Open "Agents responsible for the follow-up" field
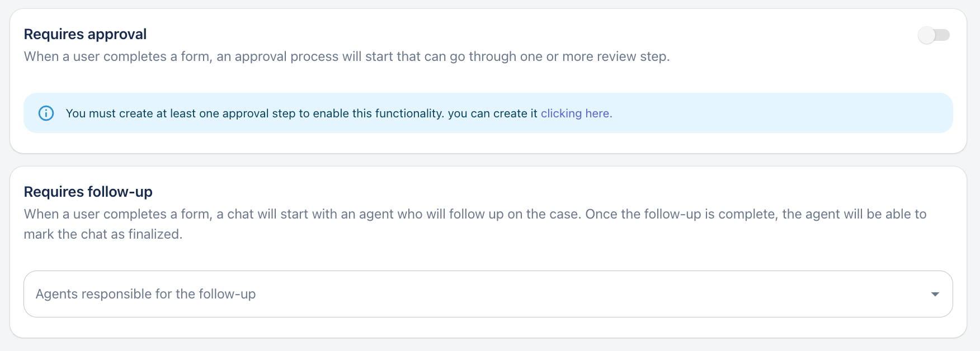This screenshot has width=980, height=351. (145, 294)
